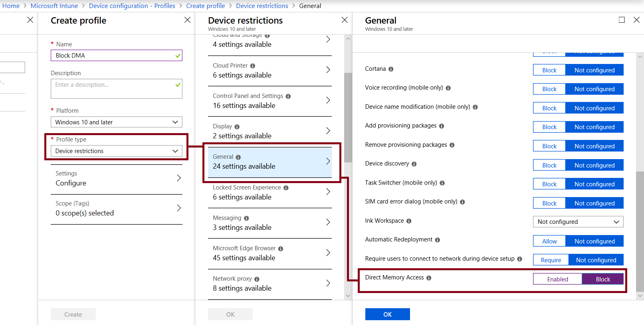Open the Ink Workspace dropdown

coord(578,222)
